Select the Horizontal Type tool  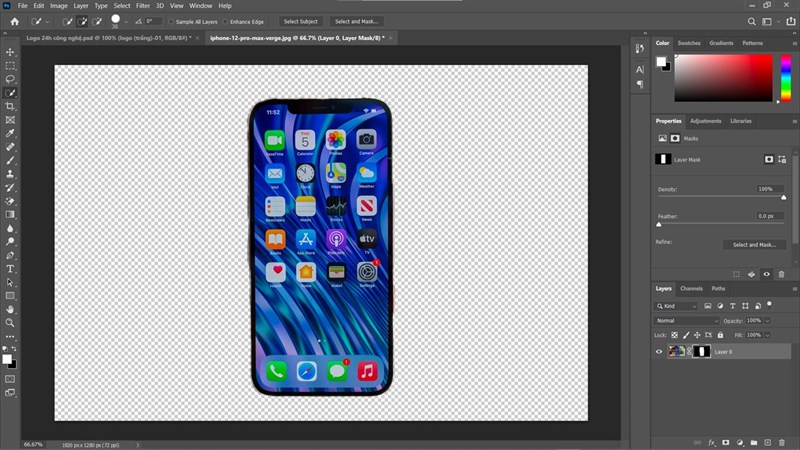pos(10,269)
